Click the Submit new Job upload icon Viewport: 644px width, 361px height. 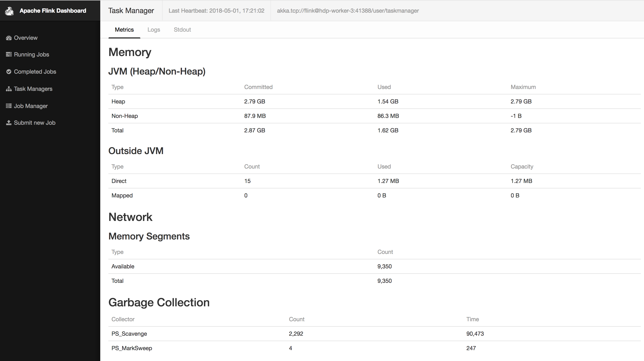(9, 123)
